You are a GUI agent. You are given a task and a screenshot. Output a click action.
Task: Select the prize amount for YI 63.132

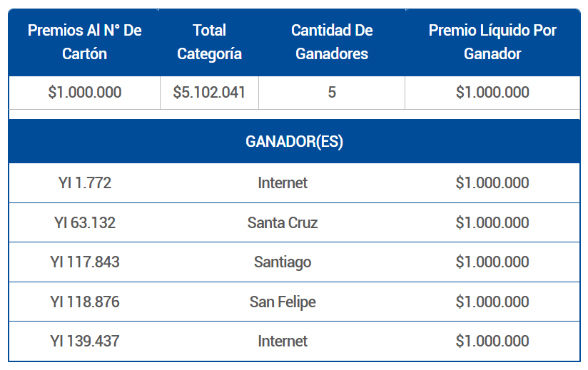(x=492, y=223)
